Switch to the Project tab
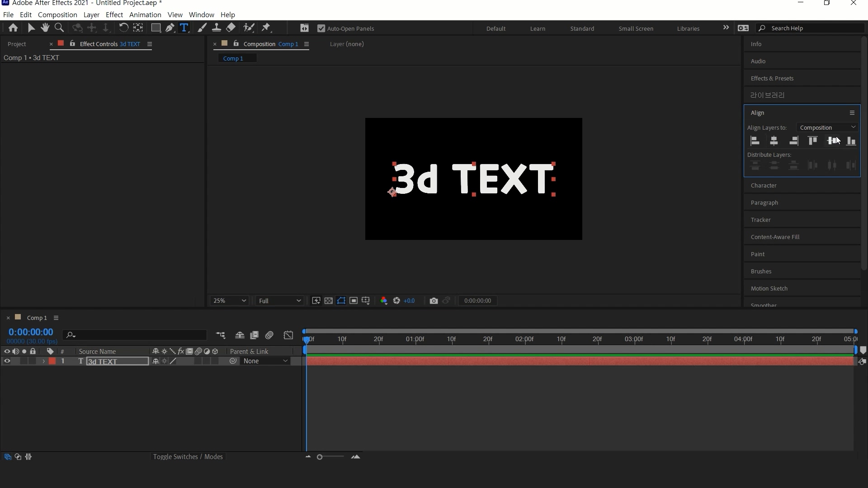The width and height of the screenshot is (868, 488). tap(17, 44)
